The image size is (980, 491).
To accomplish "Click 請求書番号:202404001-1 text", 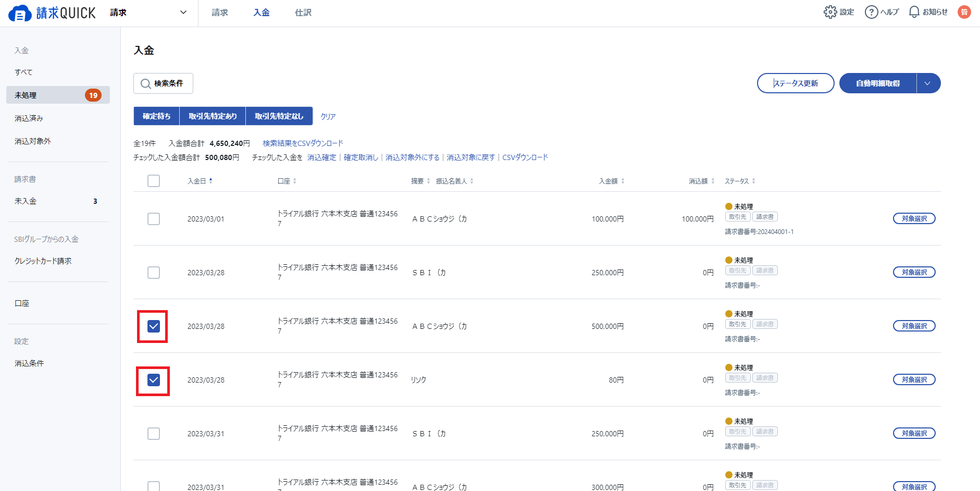I will click(x=759, y=232).
